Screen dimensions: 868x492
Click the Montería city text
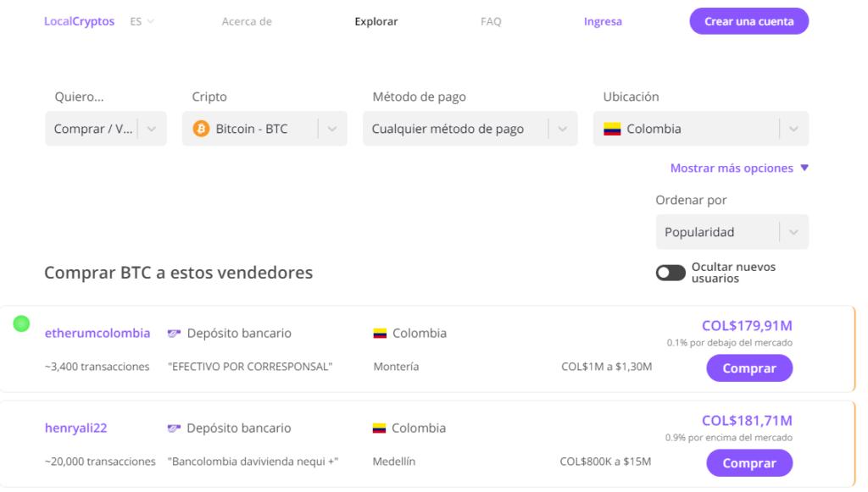pos(397,367)
